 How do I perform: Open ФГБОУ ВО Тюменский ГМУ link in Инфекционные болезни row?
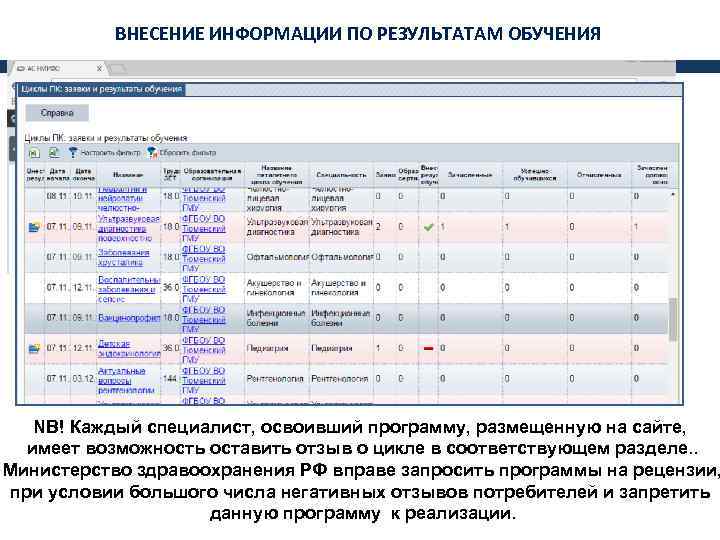tap(203, 319)
